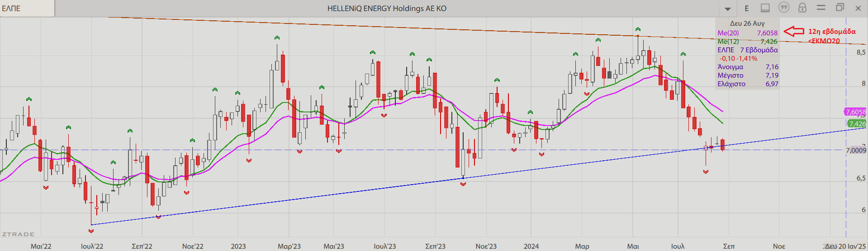Click the red arrow annotation on chart
Image resolution: width=868 pixels, height=251 pixels.
(793, 31)
